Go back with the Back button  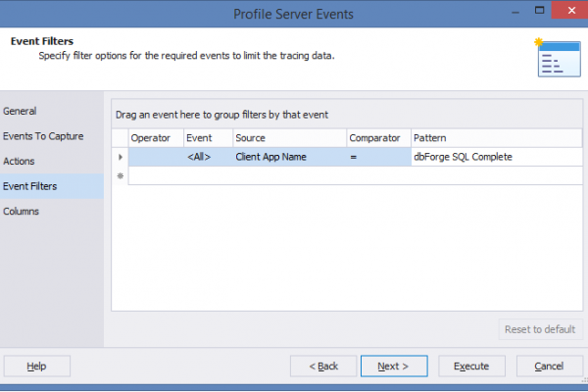click(323, 367)
